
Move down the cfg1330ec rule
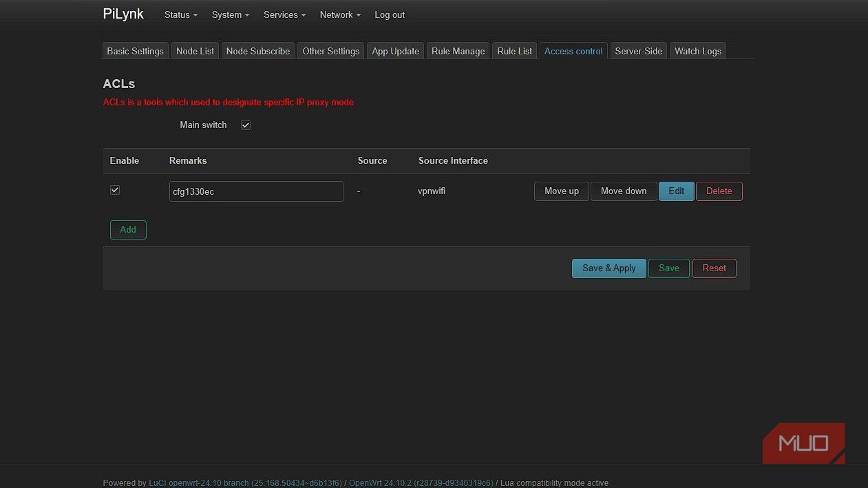point(624,191)
